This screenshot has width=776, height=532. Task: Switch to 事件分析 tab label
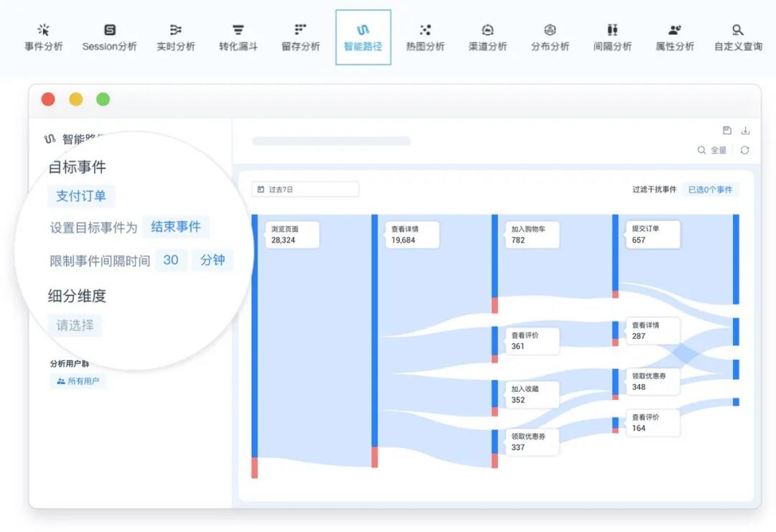(x=44, y=47)
